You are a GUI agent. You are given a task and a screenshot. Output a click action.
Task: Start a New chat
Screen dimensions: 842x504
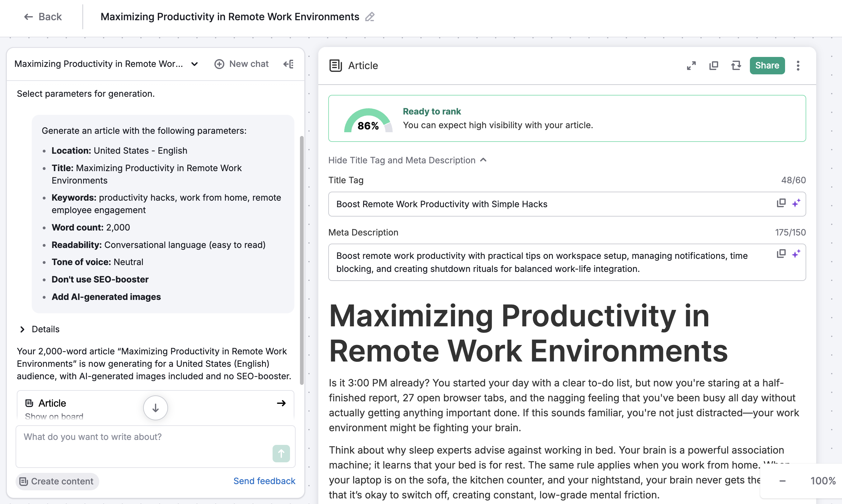click(x=241, y=64)
